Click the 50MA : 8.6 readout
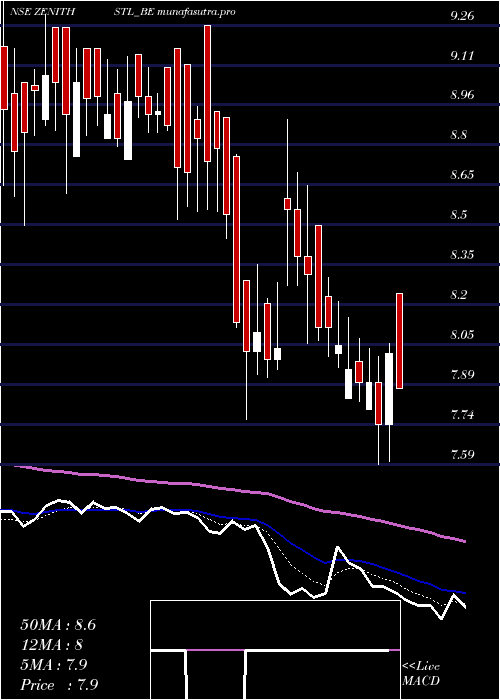Viewport: 500px width, 700px height. coord(58,625)
